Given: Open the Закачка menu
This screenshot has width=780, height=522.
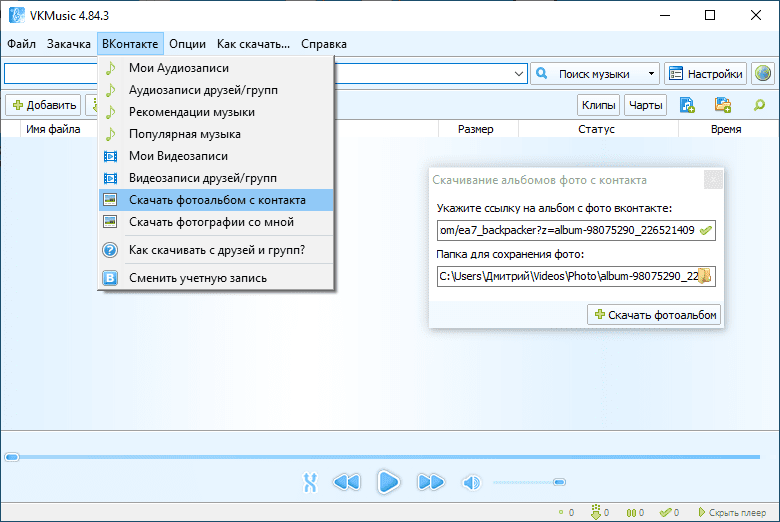Looking at the screenshot, I should coord(69,44).
